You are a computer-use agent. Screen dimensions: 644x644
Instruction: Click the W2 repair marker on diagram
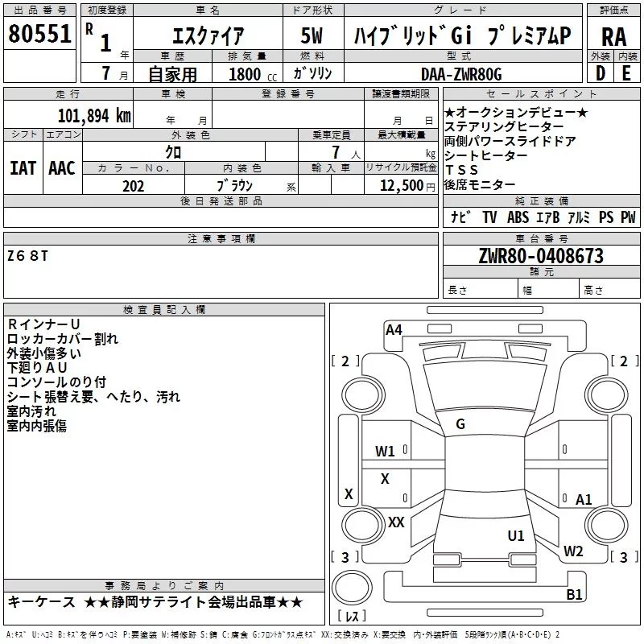click(573, 551)
